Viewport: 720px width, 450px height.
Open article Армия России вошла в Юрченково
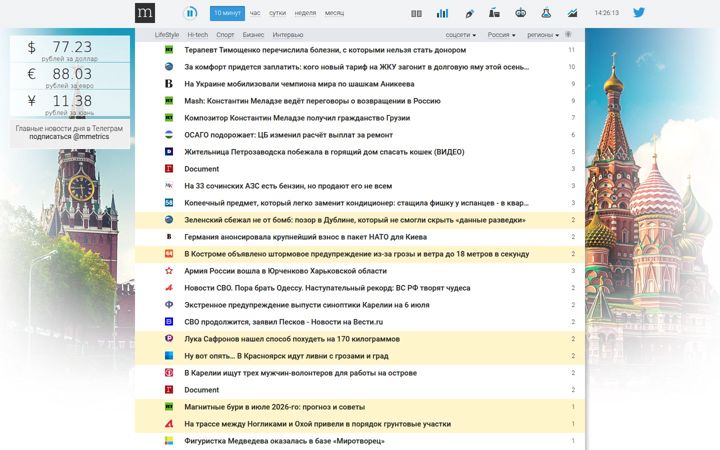[x=286, y=271]
